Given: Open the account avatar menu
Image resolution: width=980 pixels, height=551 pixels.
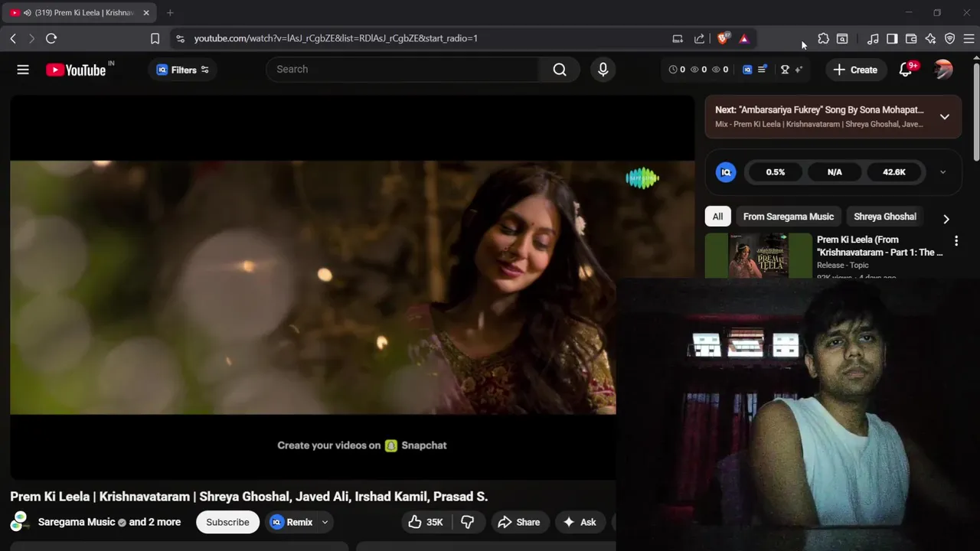Looking at the screenshot, I should tap(943, 70).
